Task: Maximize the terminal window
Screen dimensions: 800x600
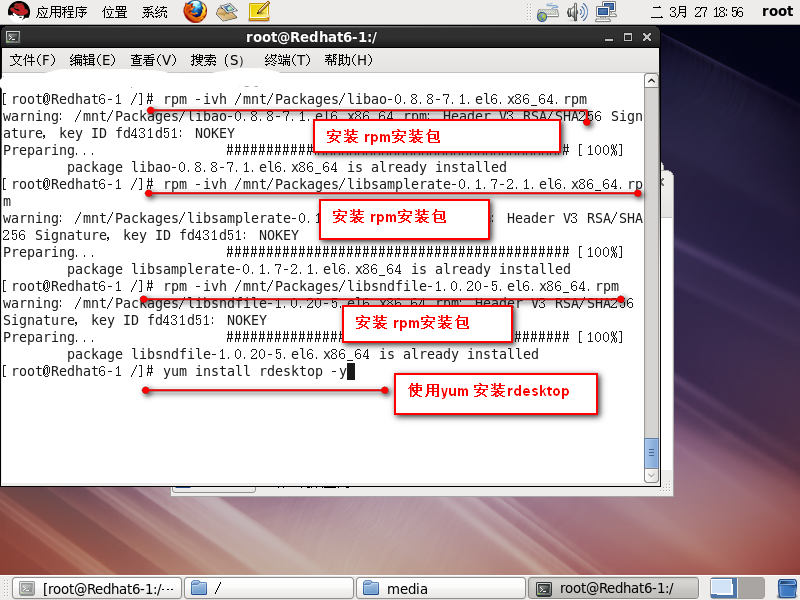Action: (628, 37)
